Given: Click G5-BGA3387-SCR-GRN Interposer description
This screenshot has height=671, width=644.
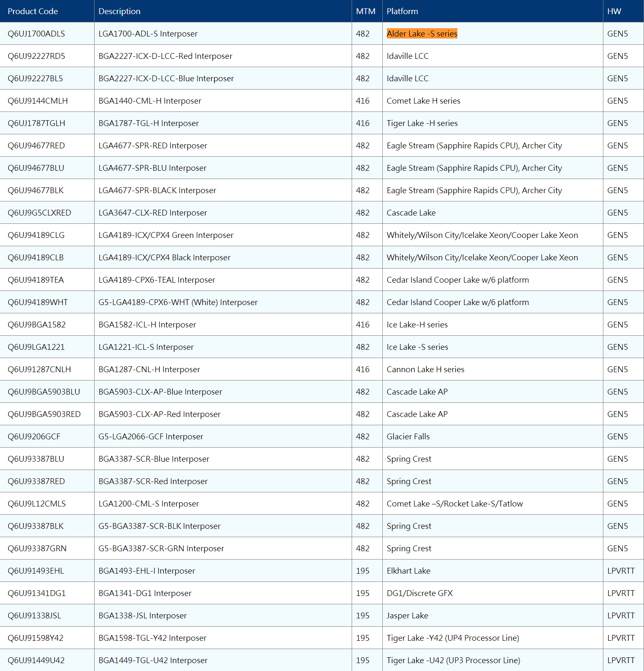Looking at the screenshot, I should click(x=161, y=548).
